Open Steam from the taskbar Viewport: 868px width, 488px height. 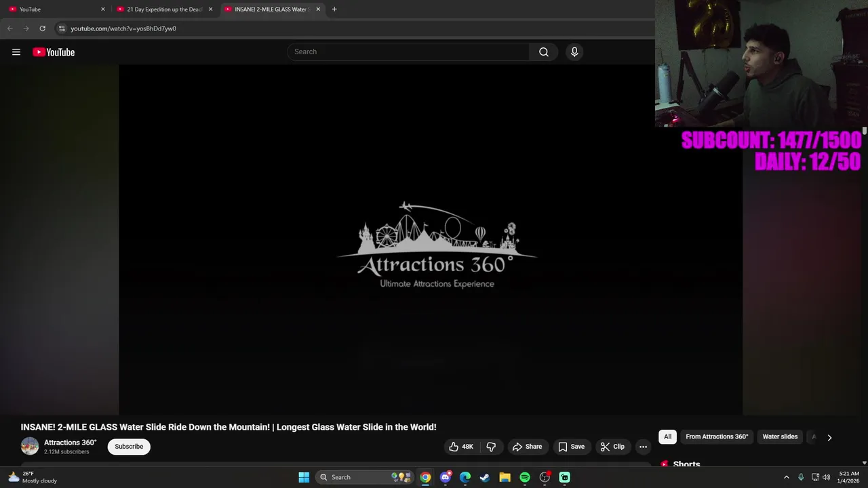pyautogui.click(x=485, y=477)
